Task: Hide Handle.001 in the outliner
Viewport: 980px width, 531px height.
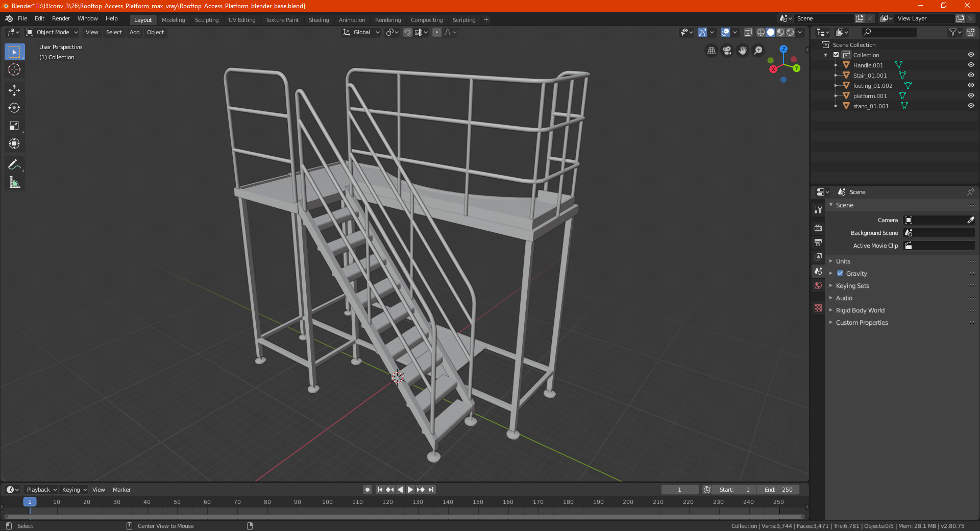Action: pyautogui.click(x=971, y=65)
